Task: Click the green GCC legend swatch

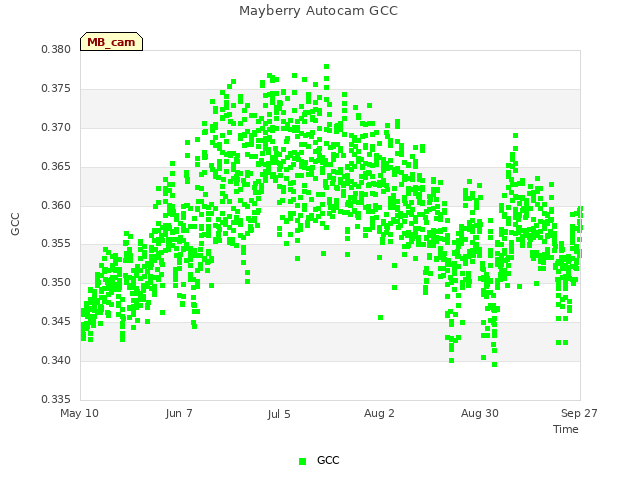Action: (302, 461)
